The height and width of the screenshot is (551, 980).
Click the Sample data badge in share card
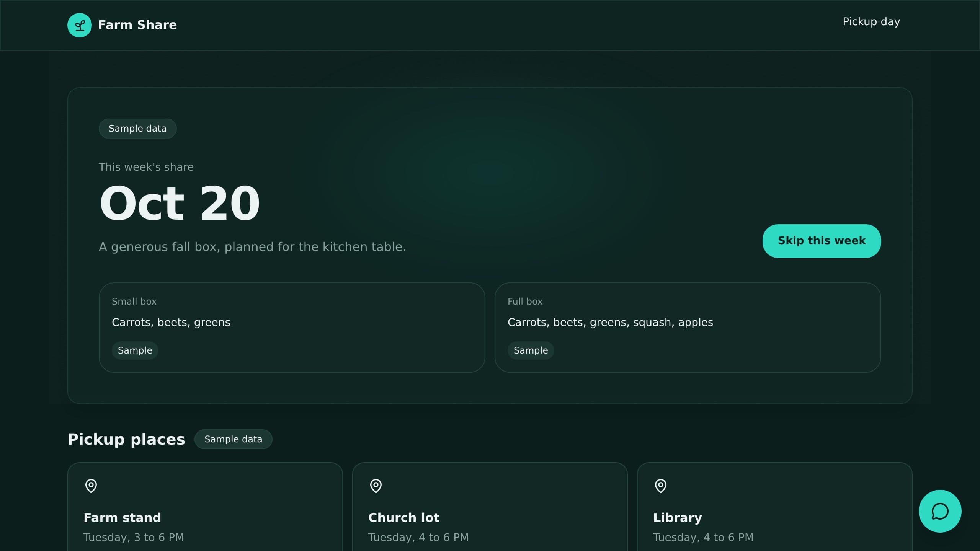tap(137, 129)
